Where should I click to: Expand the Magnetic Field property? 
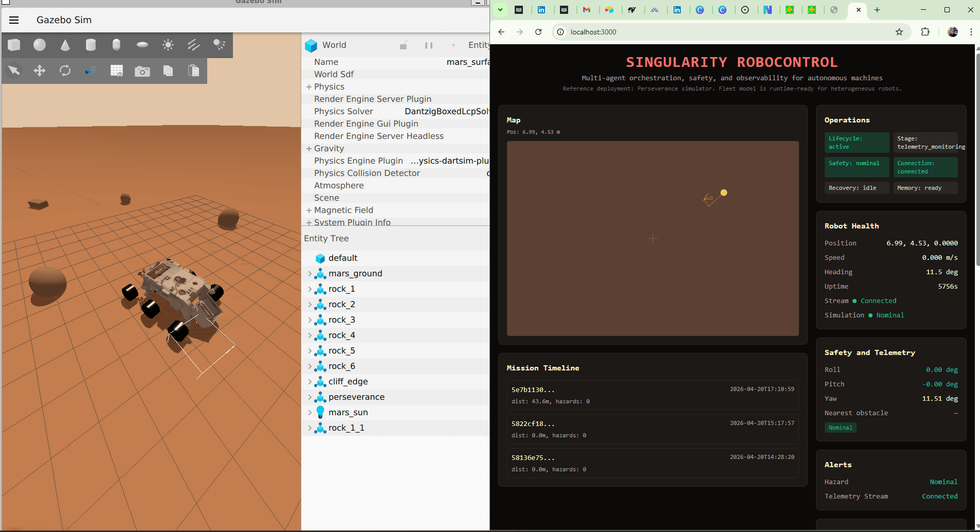309,210
